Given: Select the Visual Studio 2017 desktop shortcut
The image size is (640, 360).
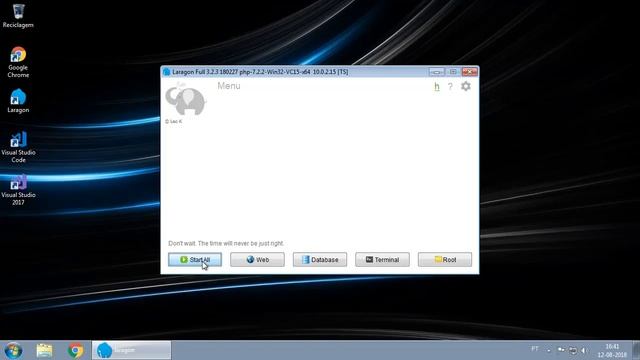Looking at the screenshot, I should pos(18,190).
